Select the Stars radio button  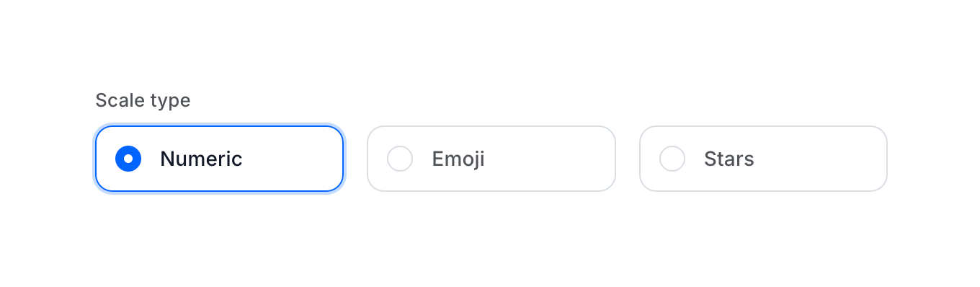672,159
